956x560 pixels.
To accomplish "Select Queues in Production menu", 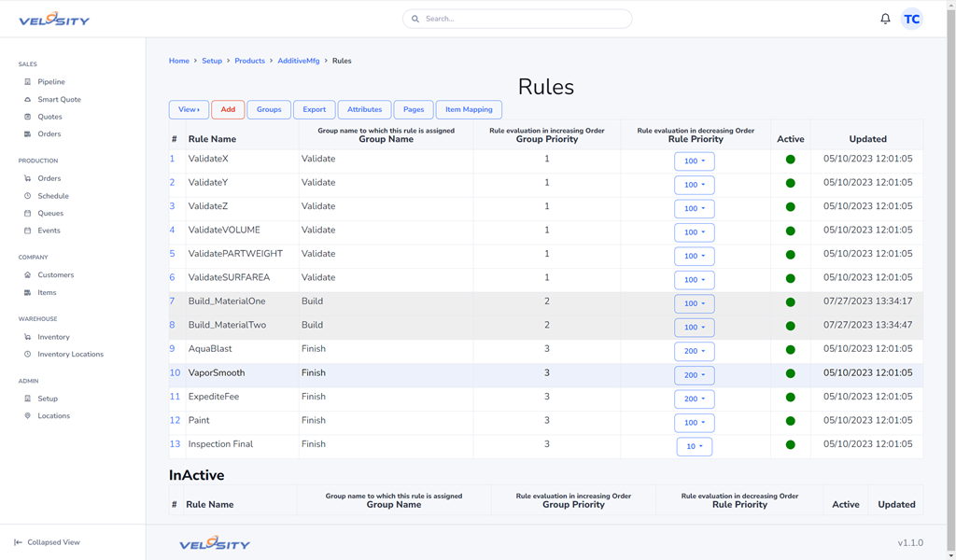I will pyautogui.click(x=50, y=214).
